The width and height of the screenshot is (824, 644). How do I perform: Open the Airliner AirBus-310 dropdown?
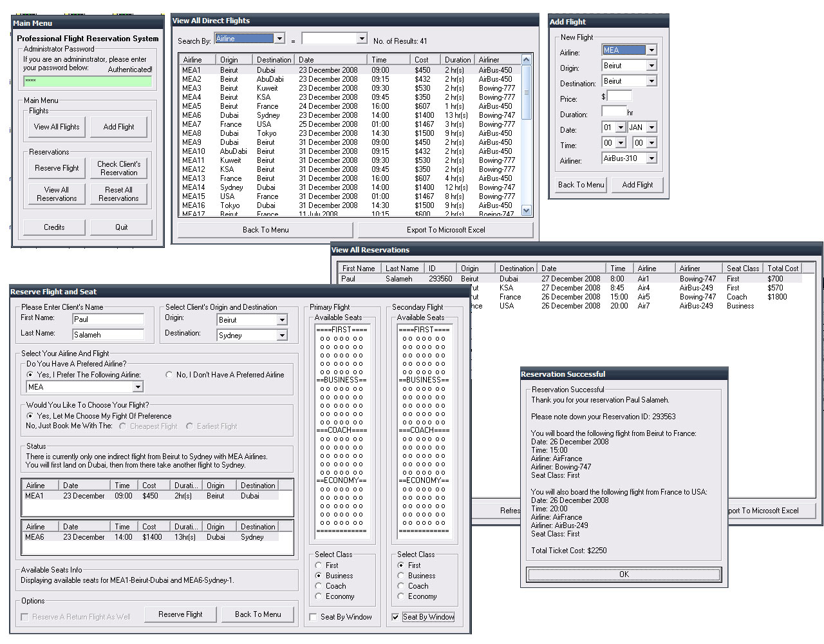[x=651, y=158]
